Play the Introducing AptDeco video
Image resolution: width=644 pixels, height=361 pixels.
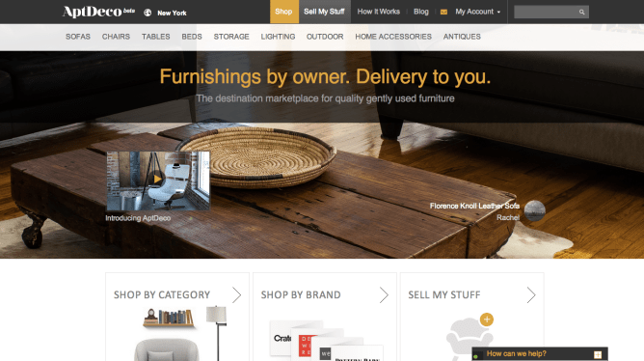point(158,180)
